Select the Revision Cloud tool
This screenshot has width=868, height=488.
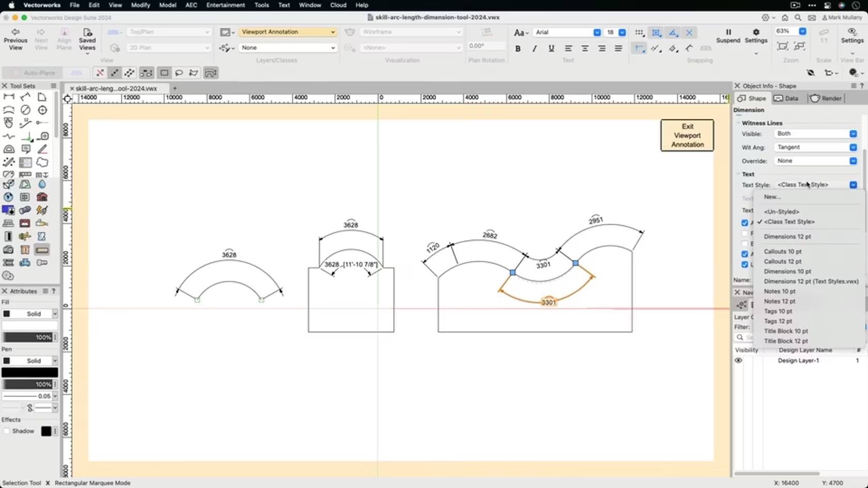point(42,163)
